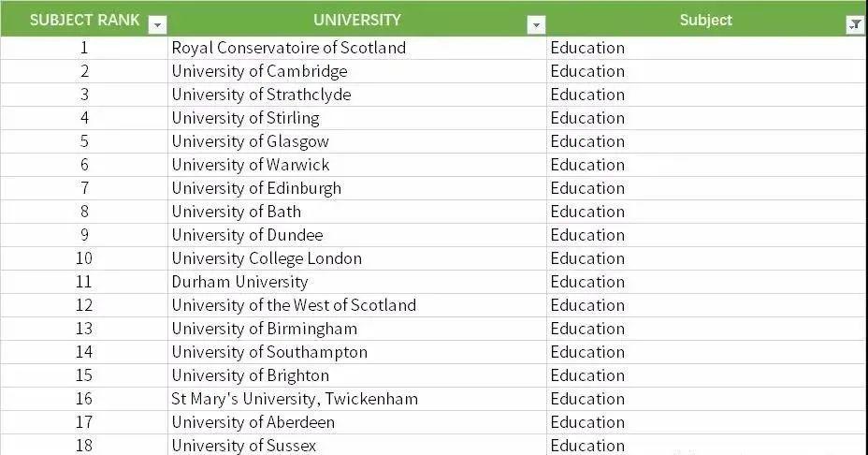
Task: Click the Durham University cell
Action: (x=357, y=282)
